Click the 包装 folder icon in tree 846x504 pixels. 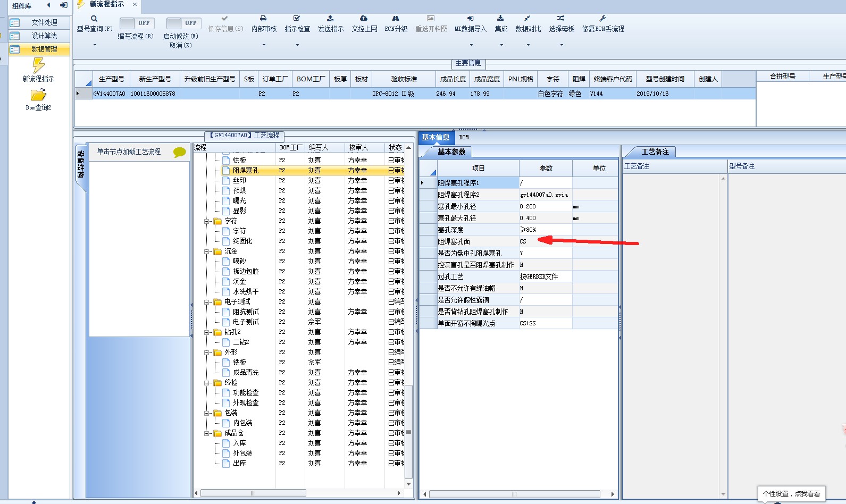(x=217, y=413)
